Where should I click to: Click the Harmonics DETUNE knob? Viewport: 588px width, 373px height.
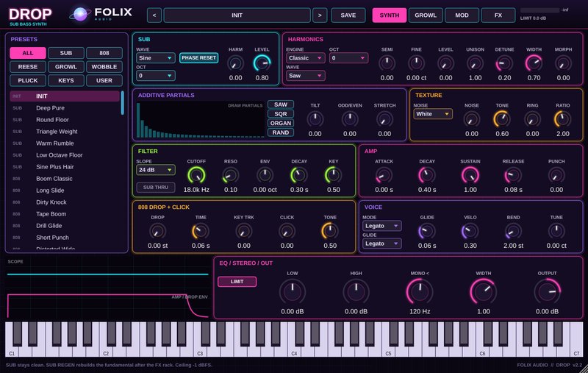(x=504, y=63)
